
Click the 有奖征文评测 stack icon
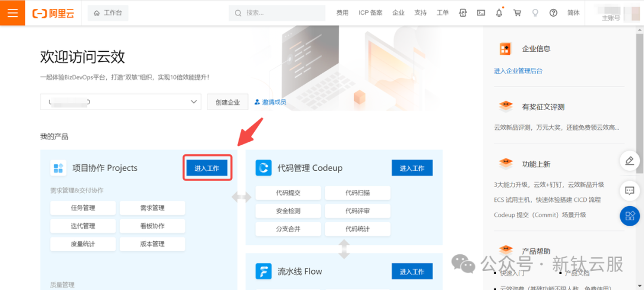tap(506, 107)
